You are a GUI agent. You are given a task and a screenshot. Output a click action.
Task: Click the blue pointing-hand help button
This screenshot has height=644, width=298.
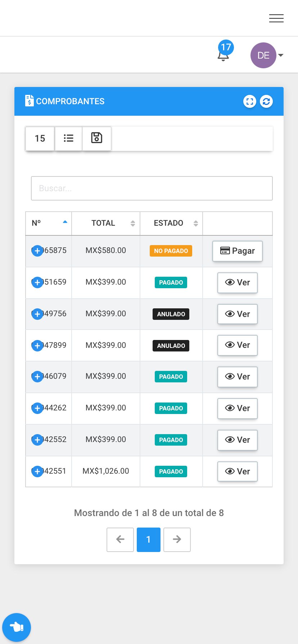click(x=17, y=627)
